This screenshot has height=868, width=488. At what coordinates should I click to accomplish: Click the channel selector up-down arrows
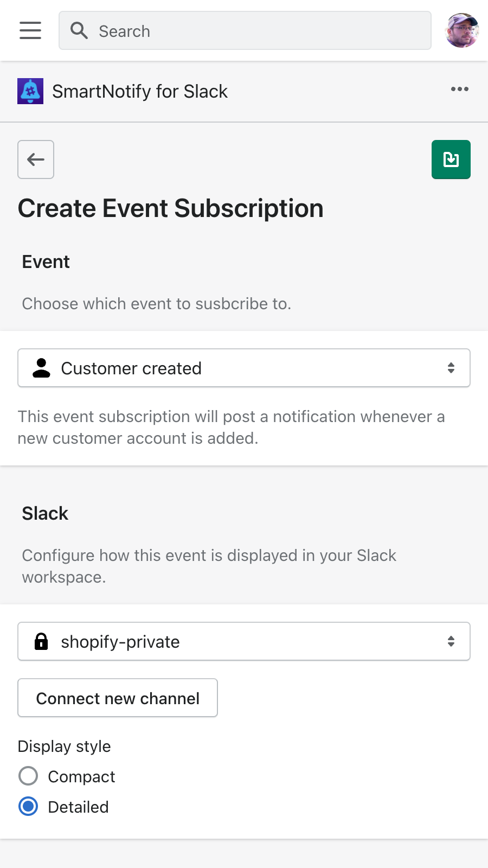[x=451, y=642]
